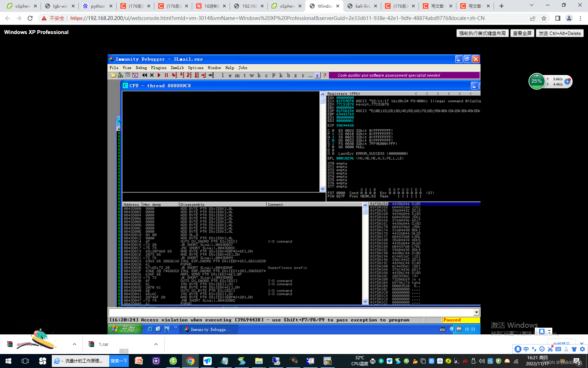The width and height of the screenshot is (588, 368).
Task: Open the Jobs menu
Action: (243, 68)
